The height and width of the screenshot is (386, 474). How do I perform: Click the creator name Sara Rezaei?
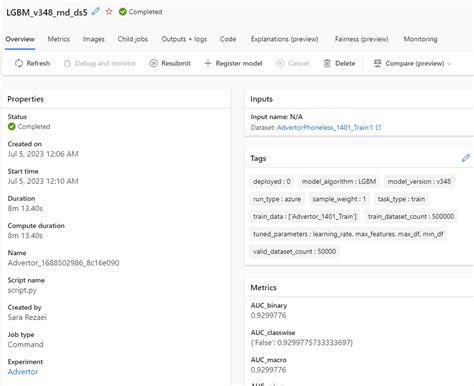click(27, 317)
